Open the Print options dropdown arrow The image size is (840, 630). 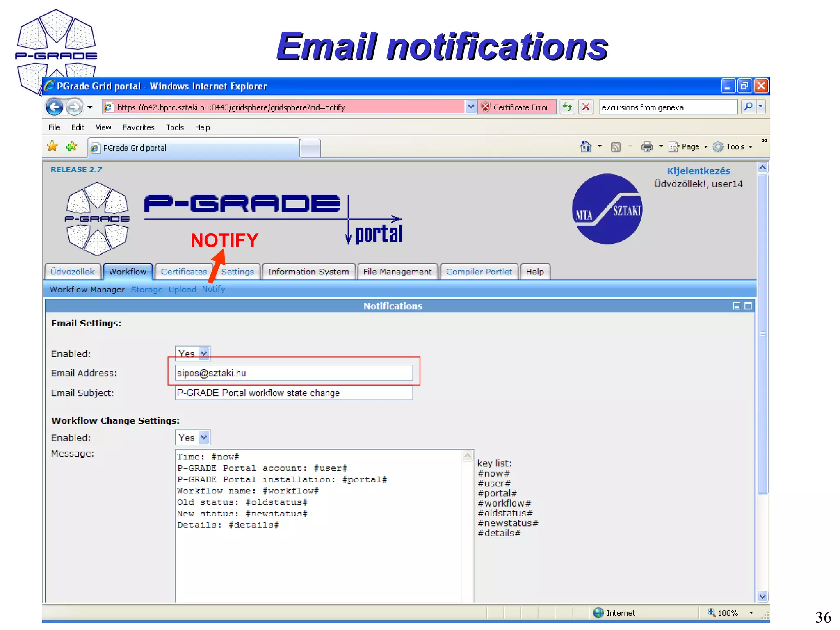click(x=661, y=146)
